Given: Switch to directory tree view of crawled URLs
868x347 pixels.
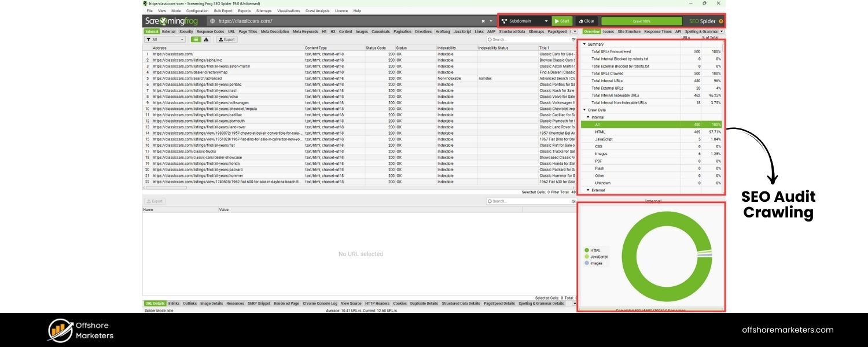Looking at the screenshot, I should (206, 39).
